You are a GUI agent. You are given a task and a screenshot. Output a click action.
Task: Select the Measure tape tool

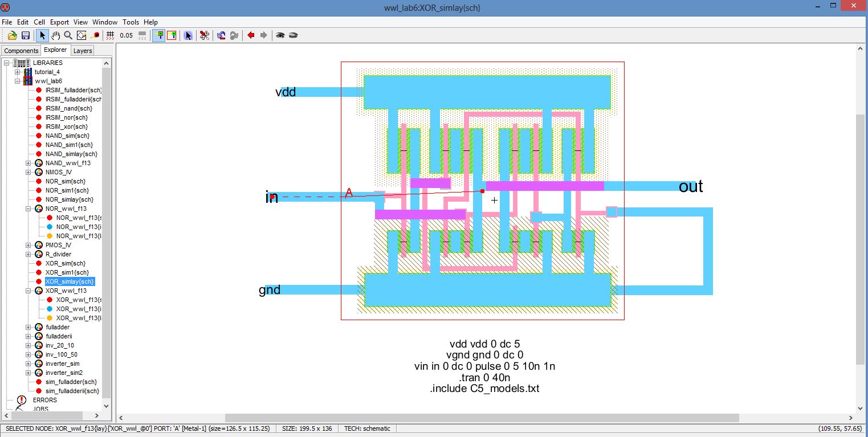[95, 35]
